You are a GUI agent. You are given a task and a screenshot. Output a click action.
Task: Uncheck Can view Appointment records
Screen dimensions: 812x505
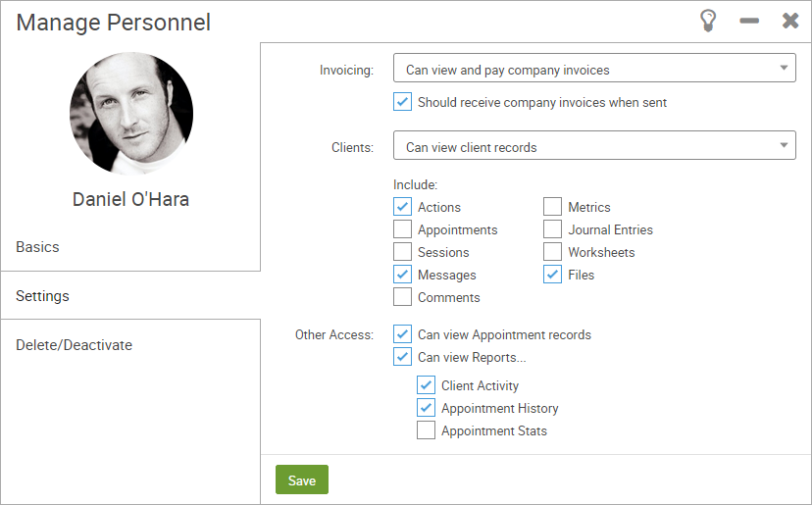[x=402, y=334]
